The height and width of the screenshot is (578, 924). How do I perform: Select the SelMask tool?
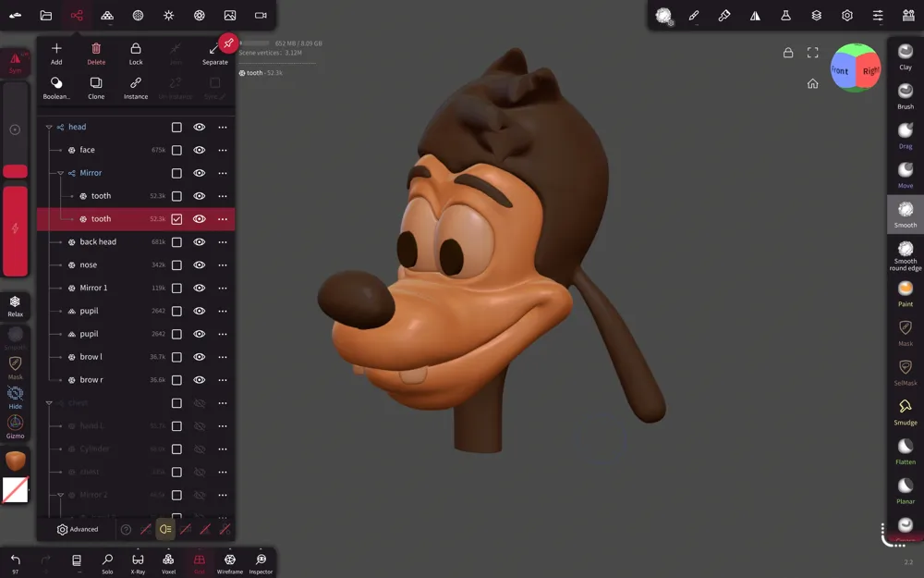[906, 373]
